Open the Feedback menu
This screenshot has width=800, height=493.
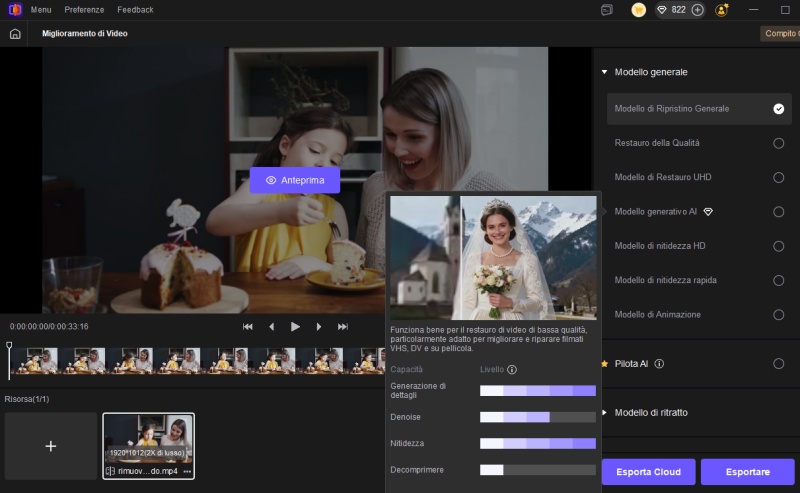[135, 10]
